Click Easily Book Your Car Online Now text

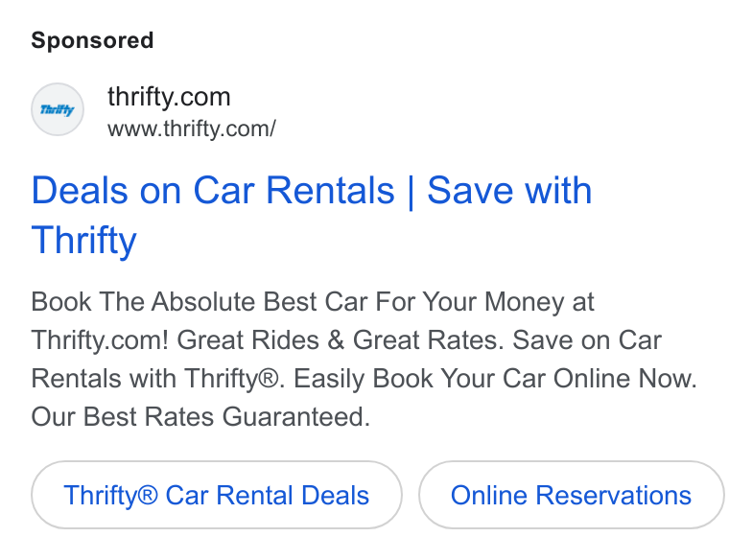(x=495, y=379)
